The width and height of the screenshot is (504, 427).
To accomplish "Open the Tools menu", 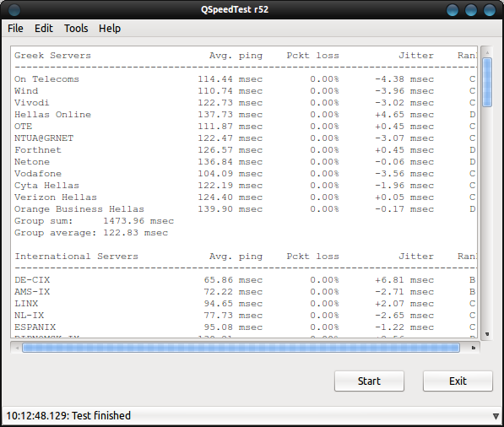I will pyautogui.click(x=76, y=29).
